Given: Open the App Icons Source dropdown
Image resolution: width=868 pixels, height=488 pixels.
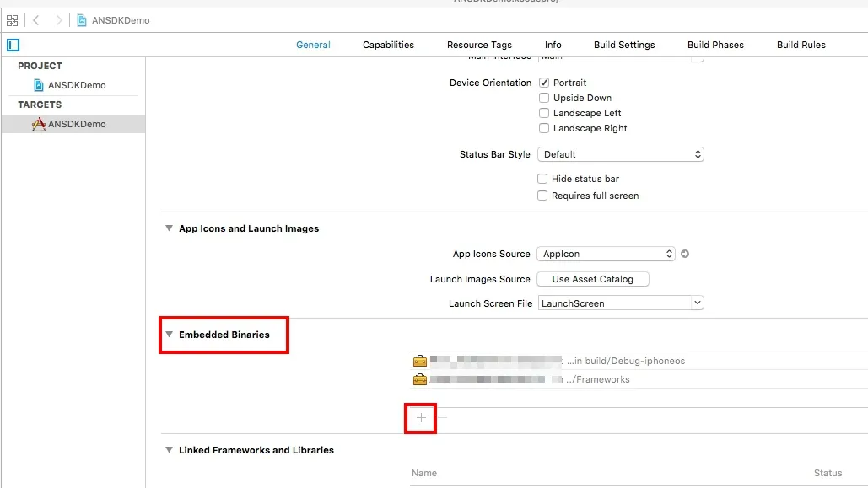Looking at the screenshot, I should (607, 254).
